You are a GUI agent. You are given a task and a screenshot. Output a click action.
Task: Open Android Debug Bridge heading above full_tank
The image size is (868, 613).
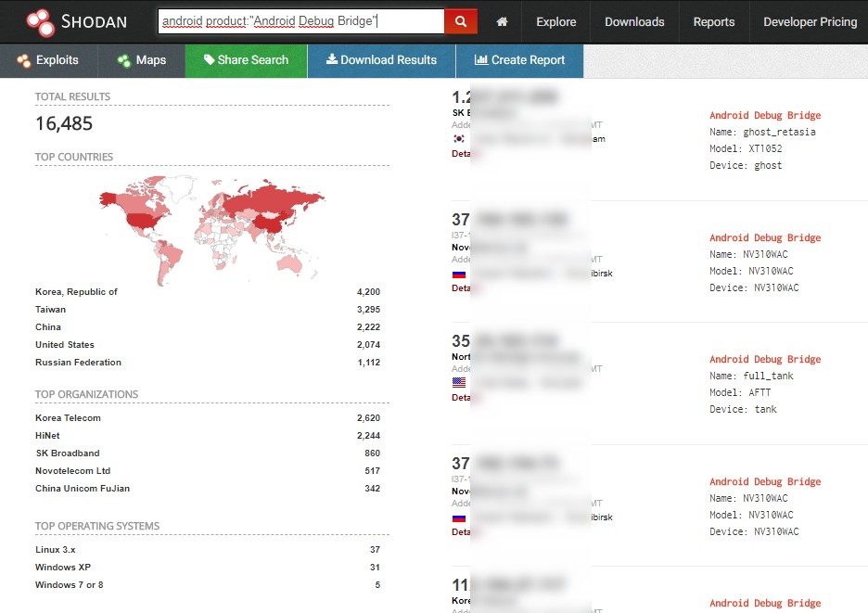tap(765, 360)
